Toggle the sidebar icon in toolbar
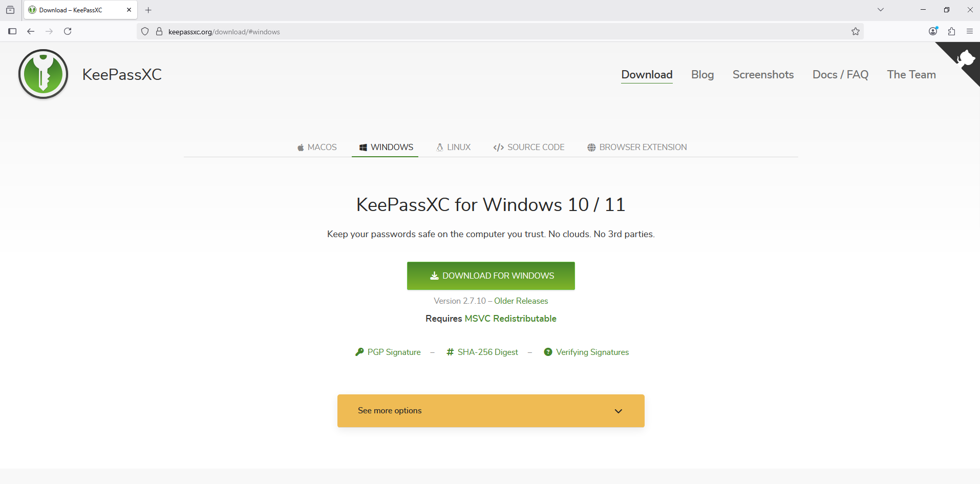 pyautogui.click(x=12, y=31)
